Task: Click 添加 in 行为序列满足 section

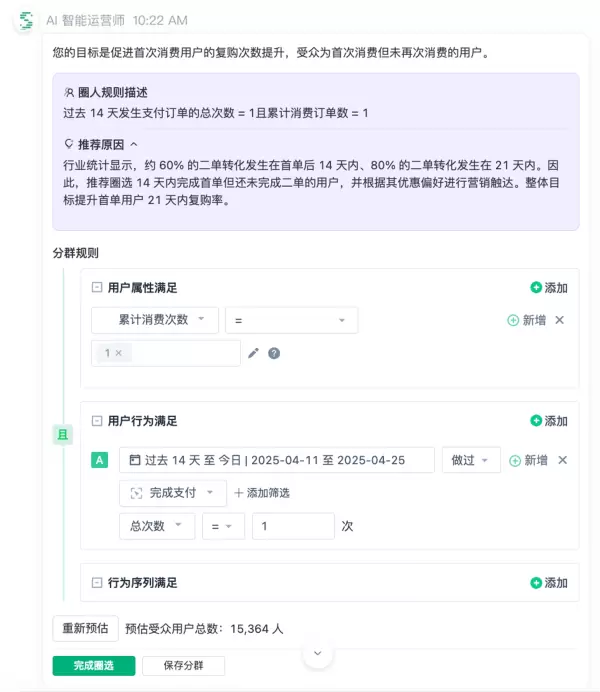Action: click(x=549, y=583)
